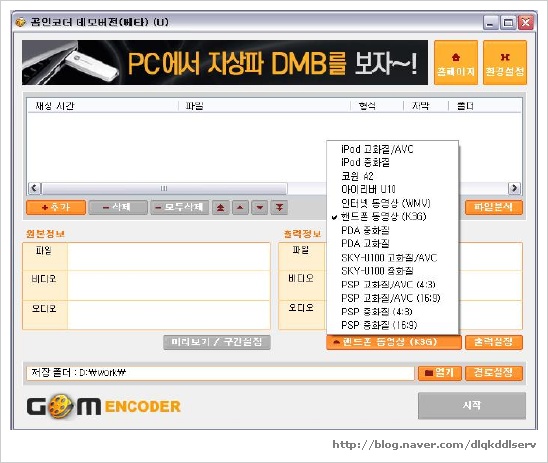Open the 환경설정 settings icon button
The height and width of the screenshot is (463, 548).
click(505, 63)
